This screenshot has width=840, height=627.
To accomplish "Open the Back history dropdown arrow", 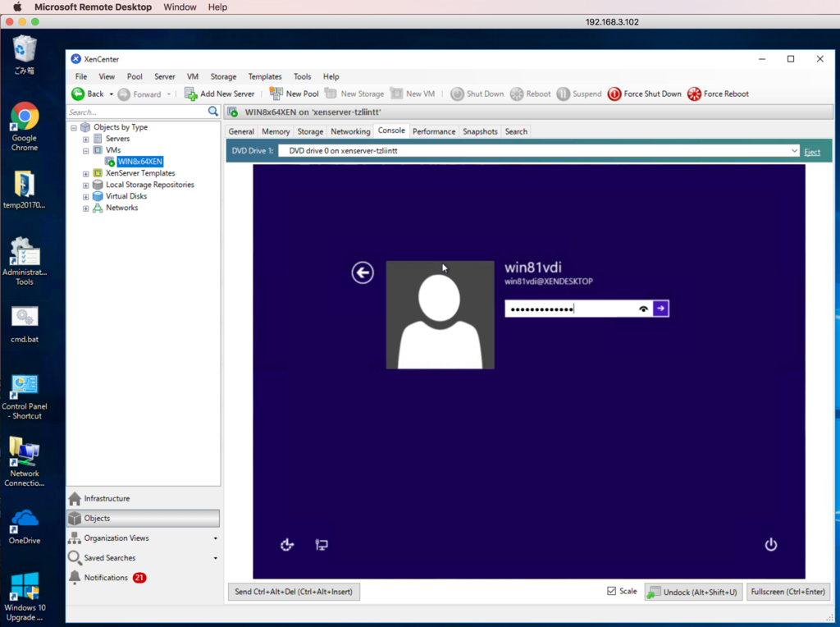I will coord(112,94).
